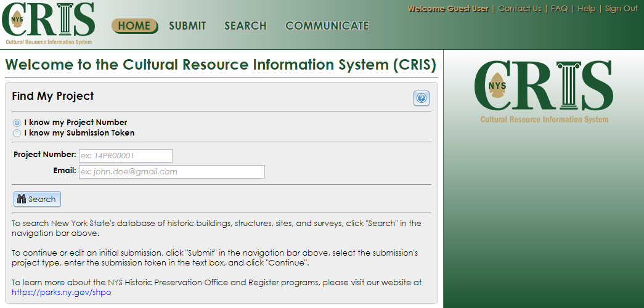
Task: Open the SUBMIT navigation menu
Action: 187,26
